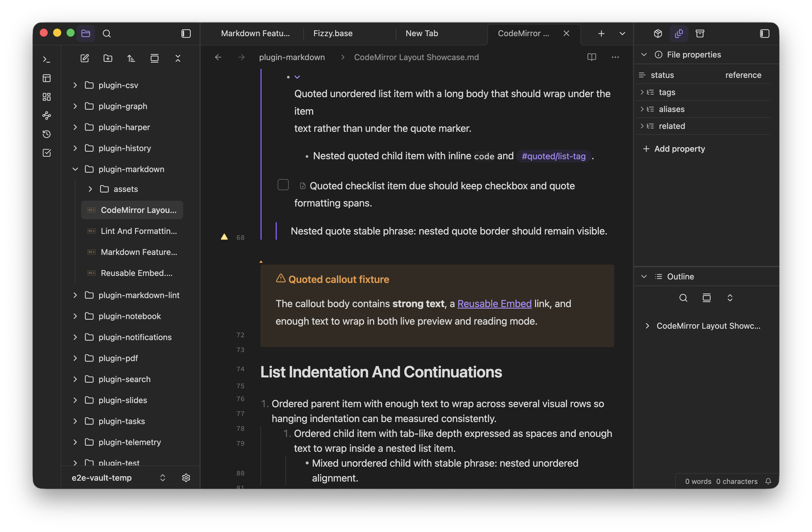Open the table layout ribbon icon
Image resolution: width=812 pixels, height=532 pixels.
[x=47, y=78]
